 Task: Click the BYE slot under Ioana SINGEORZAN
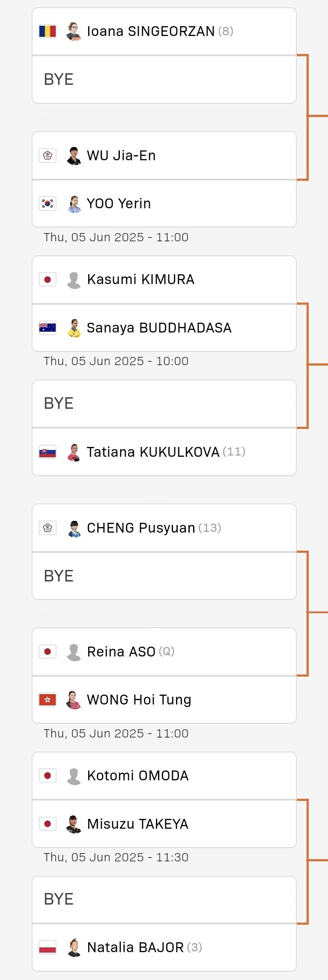click(164, 79)
